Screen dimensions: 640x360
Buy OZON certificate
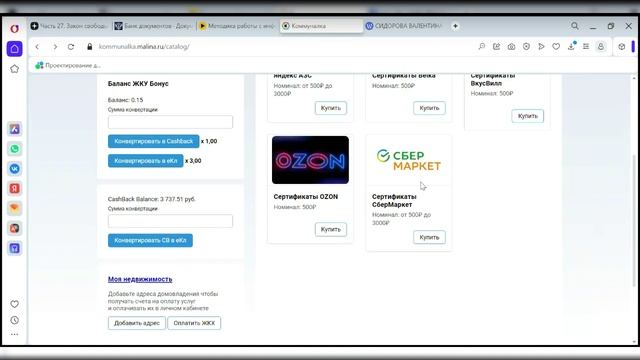point(331,229)
